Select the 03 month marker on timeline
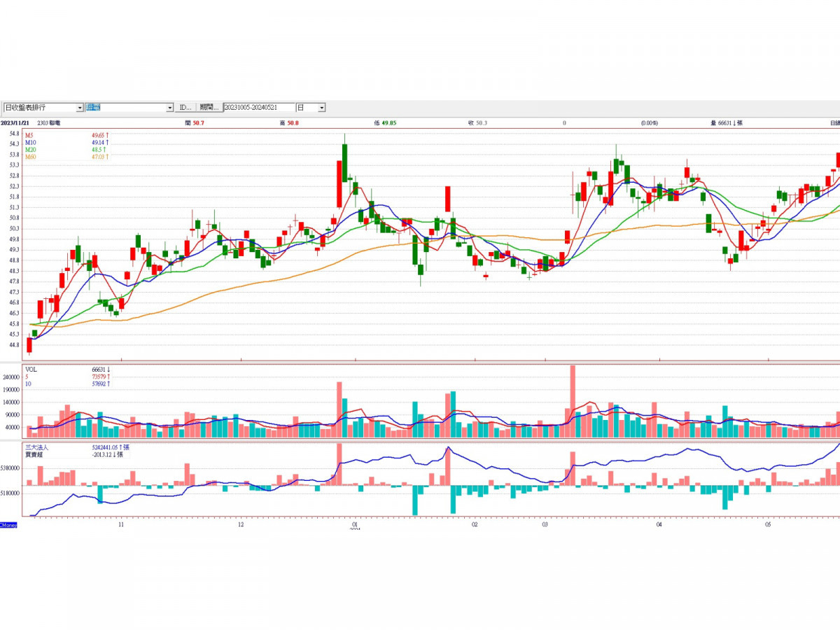840x630 pixels. pyautogui.click(x=545, y=524)
